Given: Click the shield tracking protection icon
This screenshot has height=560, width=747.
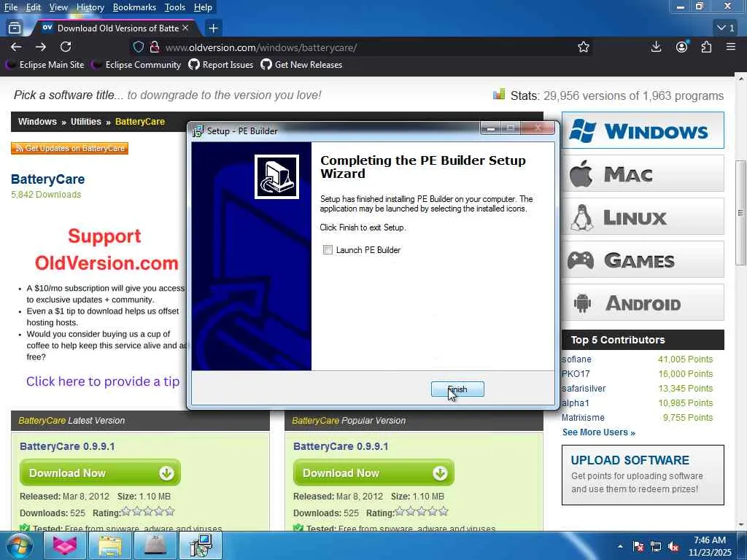Looking at the screenshot, I should click(x=138, y=47).
